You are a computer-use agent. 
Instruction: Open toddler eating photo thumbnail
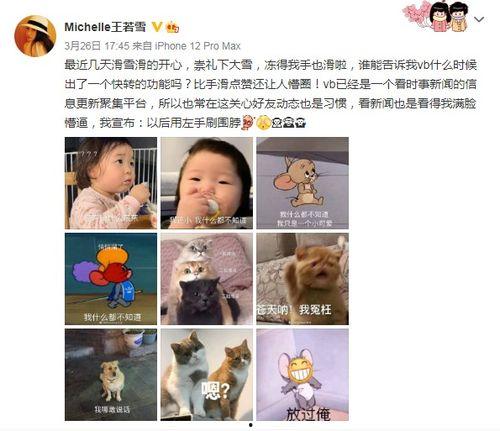111,183
